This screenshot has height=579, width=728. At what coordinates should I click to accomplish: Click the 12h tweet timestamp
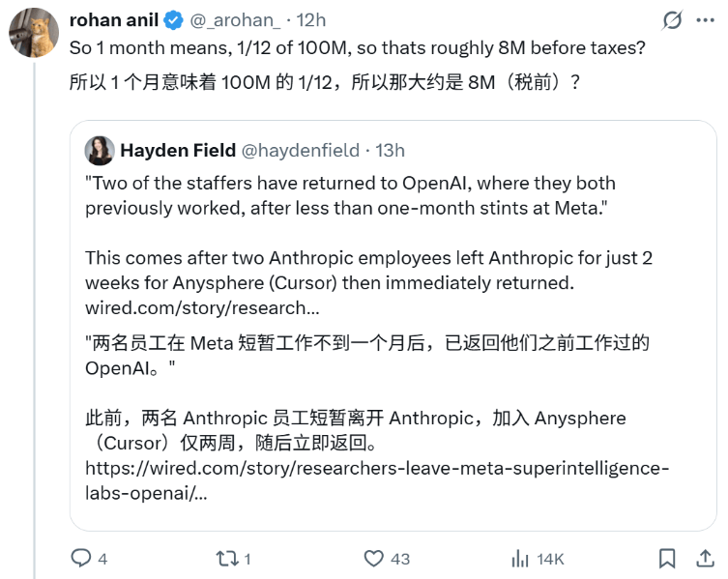pos(310,19)
